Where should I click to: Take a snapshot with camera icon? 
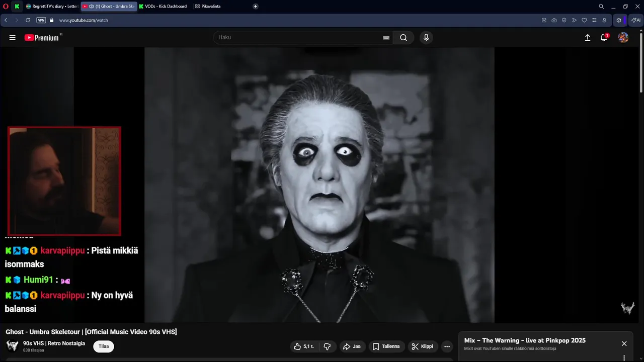554,20
